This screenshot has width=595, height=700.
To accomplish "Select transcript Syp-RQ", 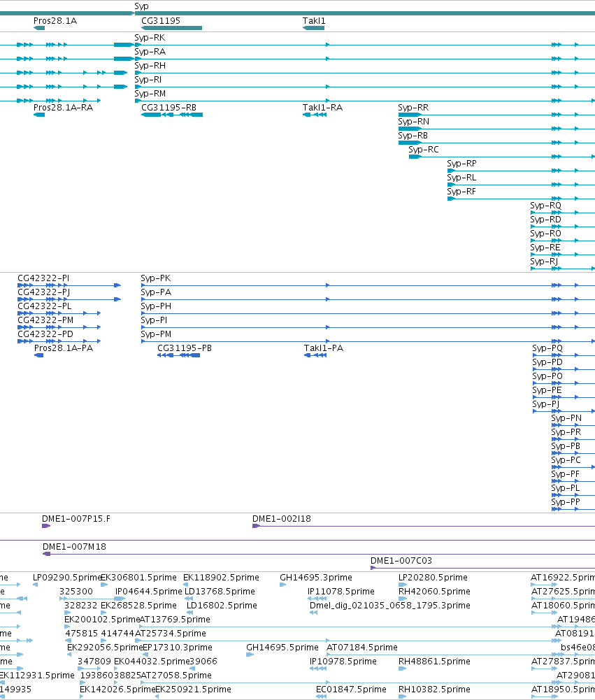I will click(546, 206).
